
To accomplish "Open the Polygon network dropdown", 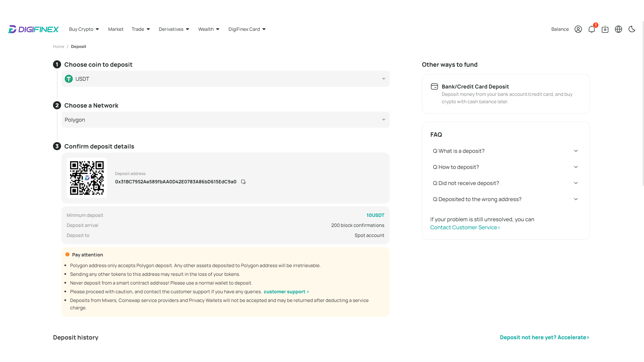I will click(x=225, y=120).
